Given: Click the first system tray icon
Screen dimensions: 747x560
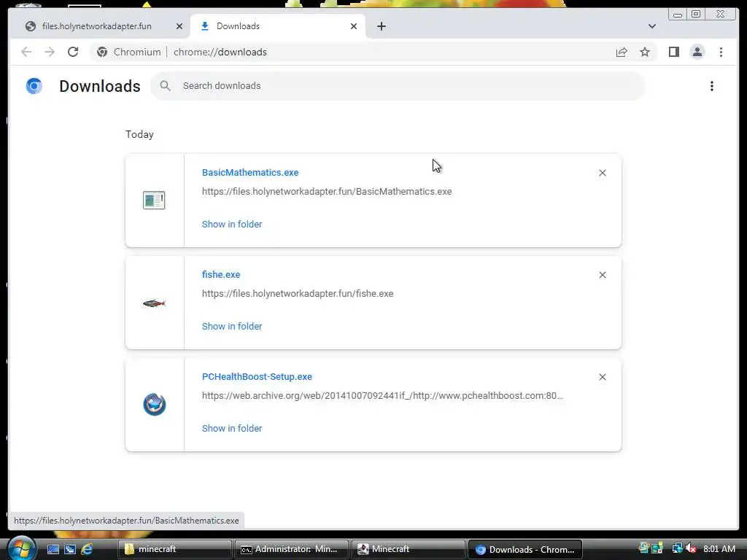Looking at the screenshot, I should pos(644,548).
